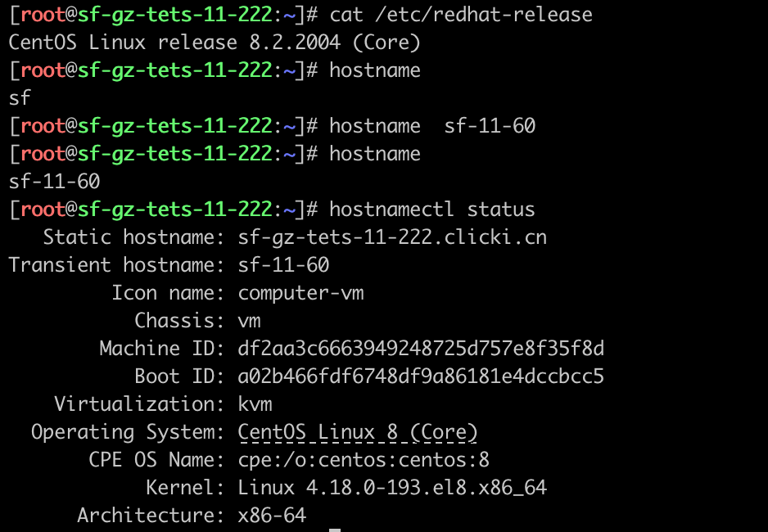
Task: Click the 'hostname sf-11-60' command text
Action: point(432,126)
